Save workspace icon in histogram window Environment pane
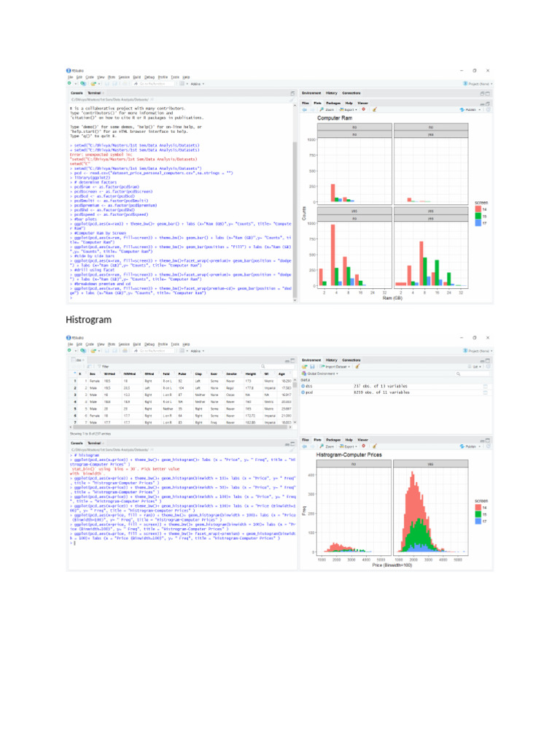560x747 pixels. pyautogui.click(x=312, y=367)
